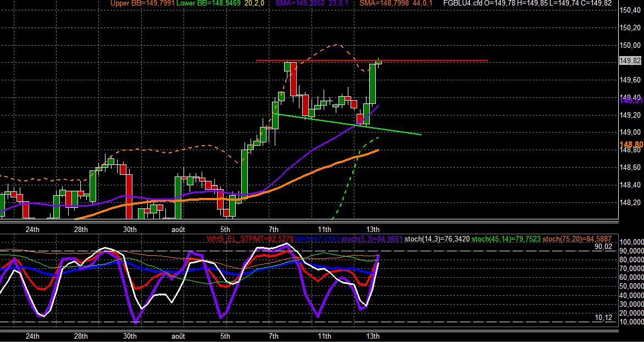Image resolution: width=644 pixels, height=342 pixels.
Task: Click the 50,0000 stochastic axis label
Action: pyautogui.click(x=632, y=286)
